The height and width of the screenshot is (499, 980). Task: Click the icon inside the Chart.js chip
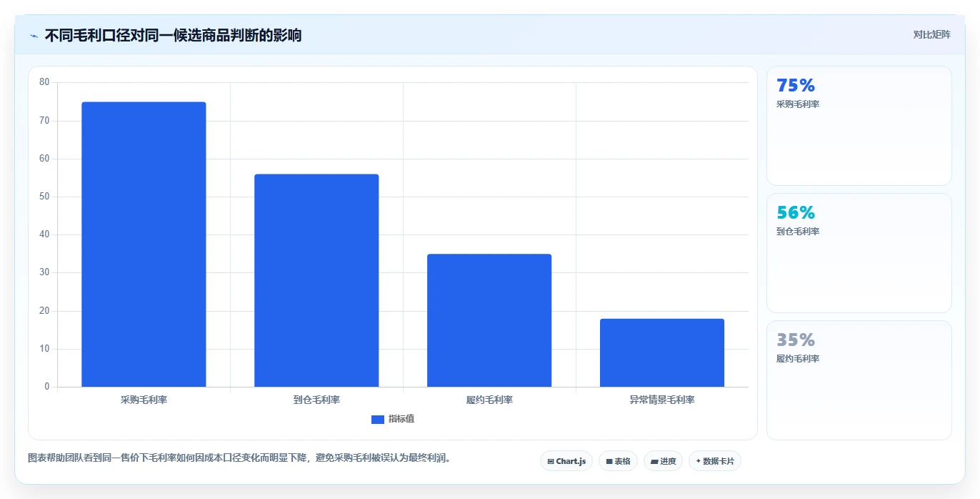pos(550,461)
